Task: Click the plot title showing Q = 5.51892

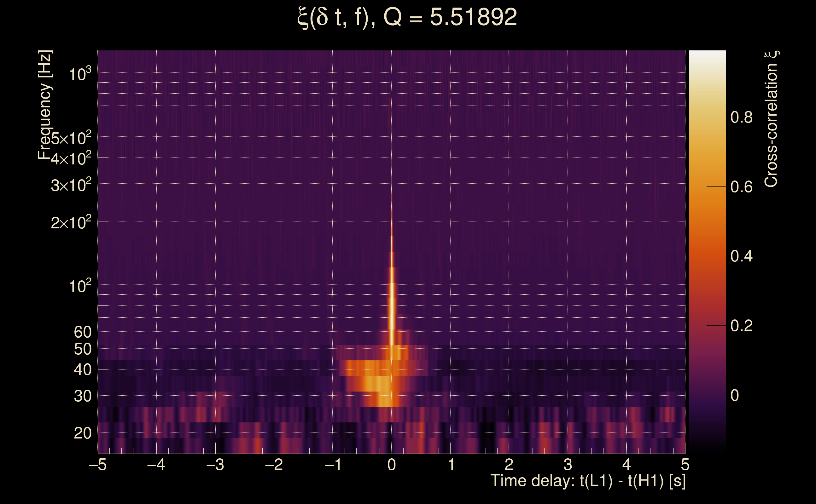Action: point(407,17)
